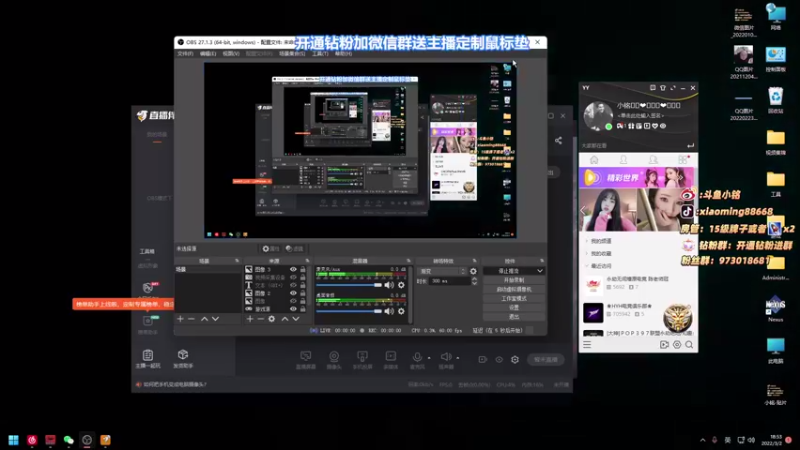Move the scene up with the scenes panel arrow
This screenshot has height=450, width=800.
point(204,319)
